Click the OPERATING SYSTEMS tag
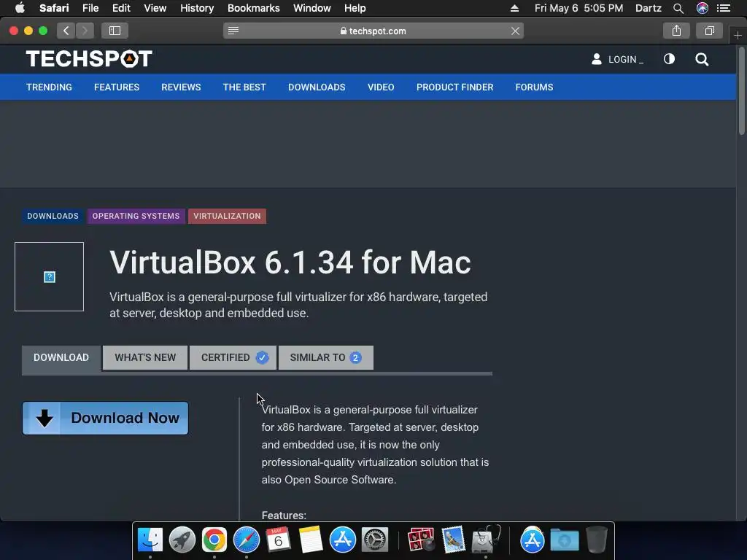Screen dimensions: 747x560 136,216
